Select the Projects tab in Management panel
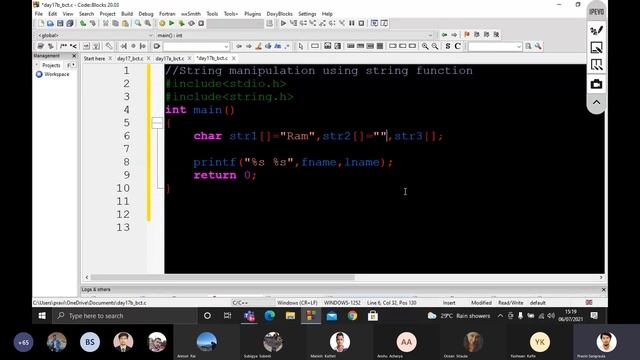 click(51, 65)
